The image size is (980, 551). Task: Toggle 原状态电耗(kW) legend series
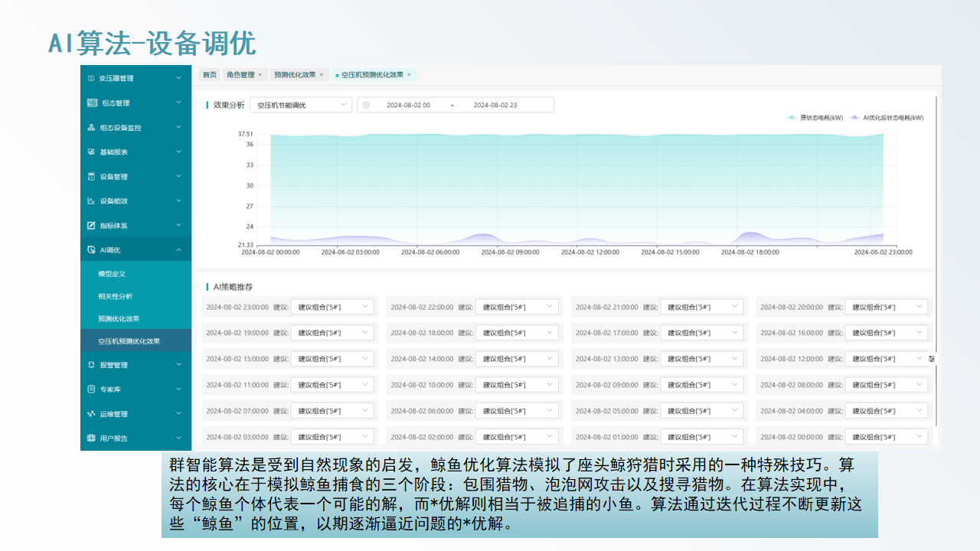click(815, 118)
